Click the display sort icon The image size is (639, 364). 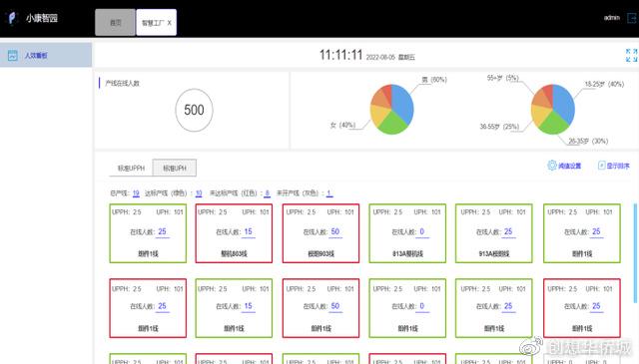(601, 166)
